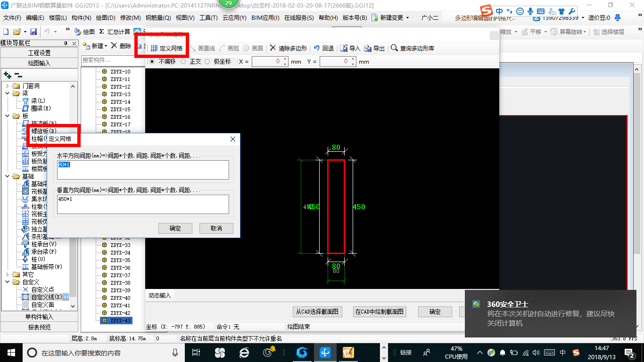Click the 删除 delete component button
Screen dimensions: 644x362
point(121,46)
